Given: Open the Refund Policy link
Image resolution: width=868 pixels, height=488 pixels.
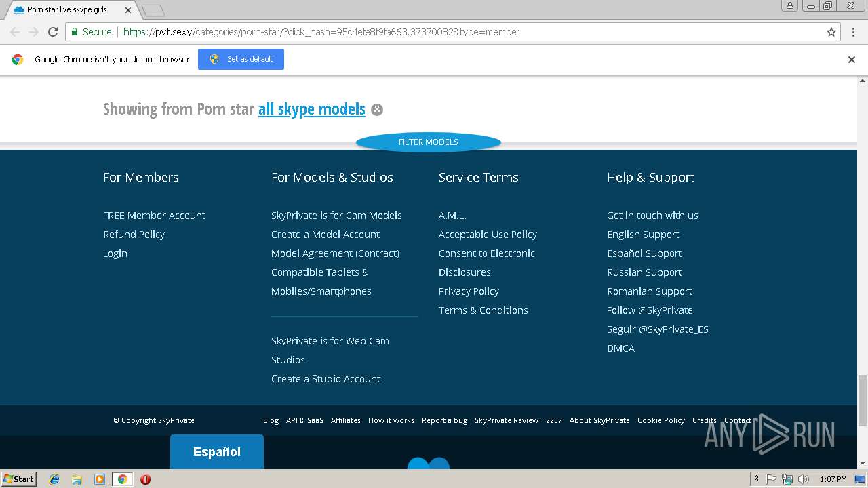Looking at the screenshot, I should (134, 235).
